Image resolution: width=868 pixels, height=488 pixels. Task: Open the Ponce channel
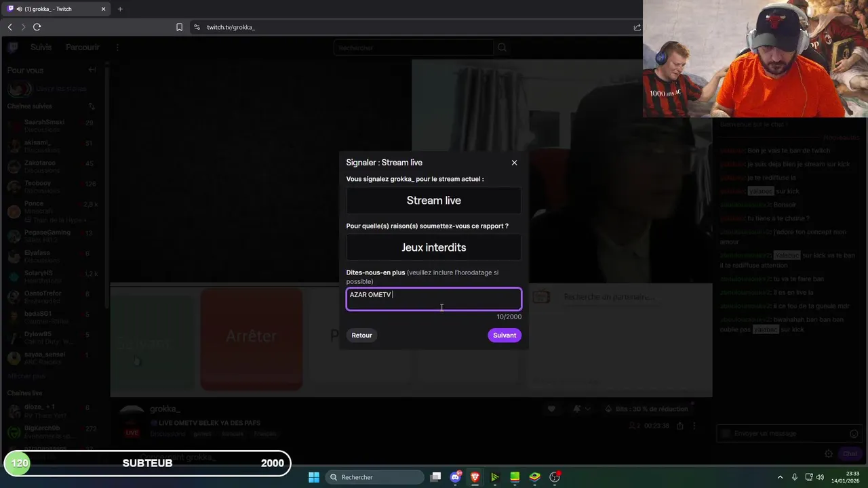[x=53, y=211]
